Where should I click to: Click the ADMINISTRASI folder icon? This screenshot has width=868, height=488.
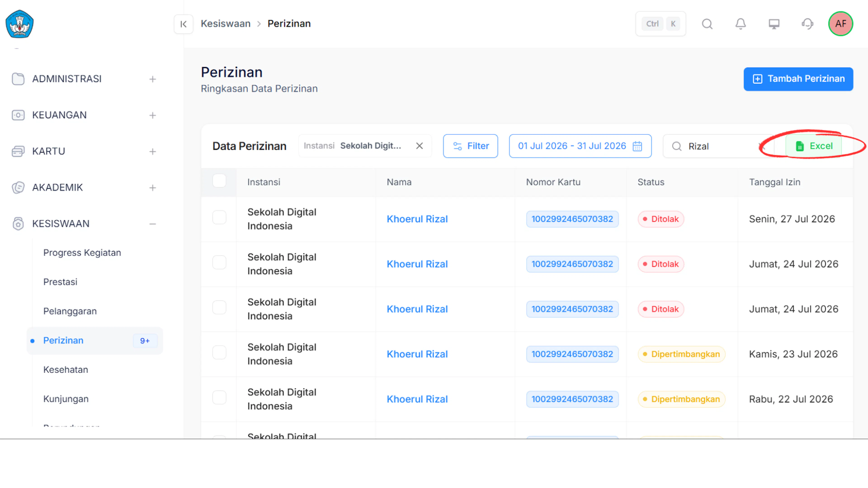(x=18, y=79)
